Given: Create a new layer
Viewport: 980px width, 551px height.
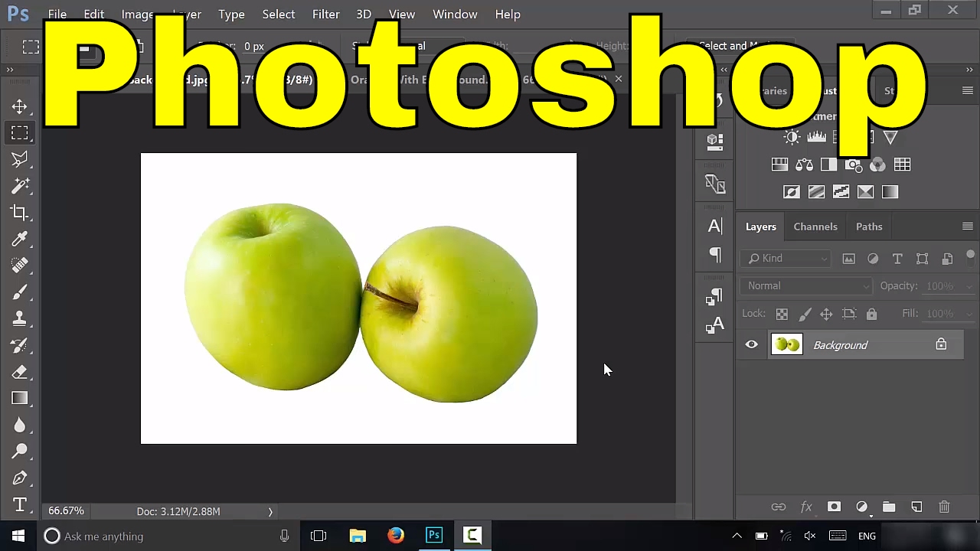Looking at the screenshot, I should pos(916,507).
